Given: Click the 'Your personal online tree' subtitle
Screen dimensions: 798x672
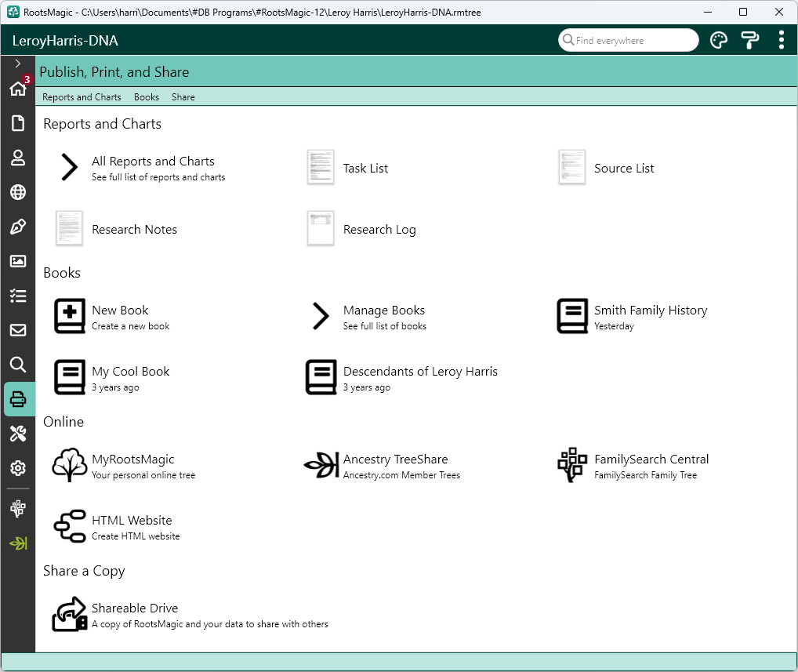Looking at the screenshot, I should click(143, 475).
